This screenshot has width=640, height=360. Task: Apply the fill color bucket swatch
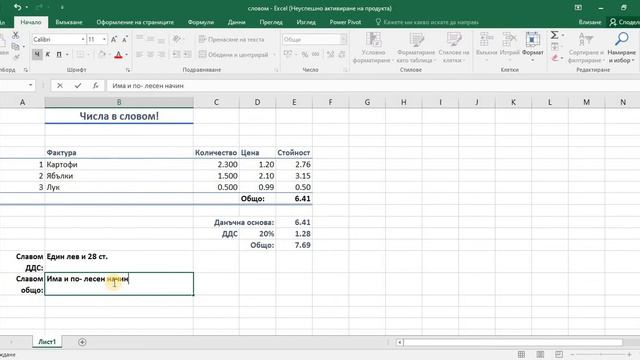102,54
